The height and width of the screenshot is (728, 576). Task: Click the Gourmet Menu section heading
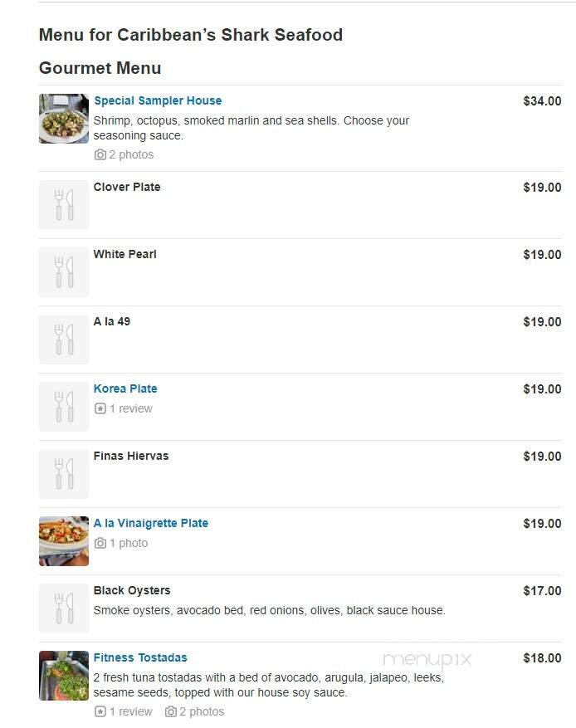click(x=100, y=68)
